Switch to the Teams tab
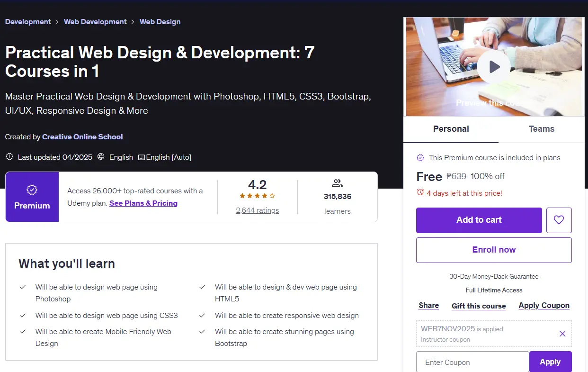The height and width of the screenshot is (372, 588). click(x=542, y=129)
